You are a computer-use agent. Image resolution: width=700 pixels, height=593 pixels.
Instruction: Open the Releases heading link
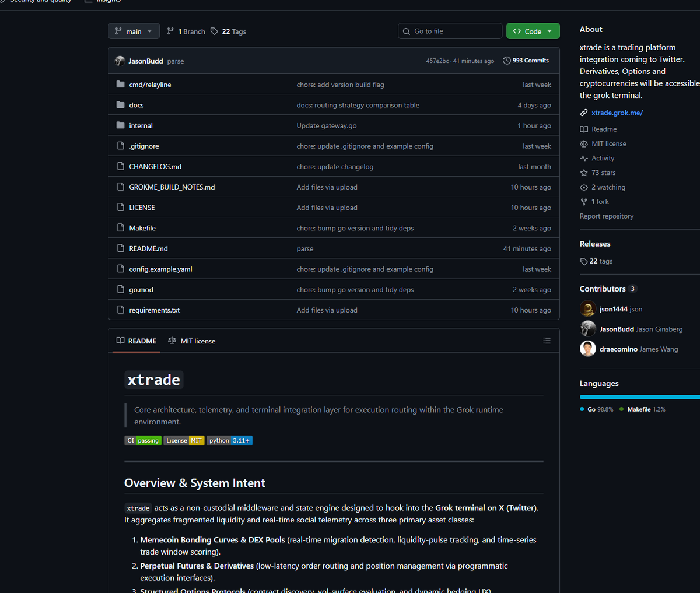[x=595, y=244]
